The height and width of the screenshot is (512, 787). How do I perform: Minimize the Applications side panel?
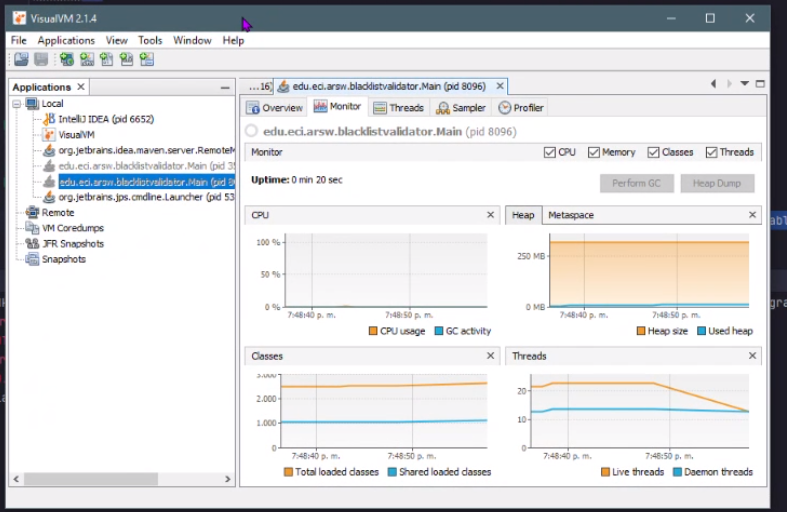[x=225, y=87]
